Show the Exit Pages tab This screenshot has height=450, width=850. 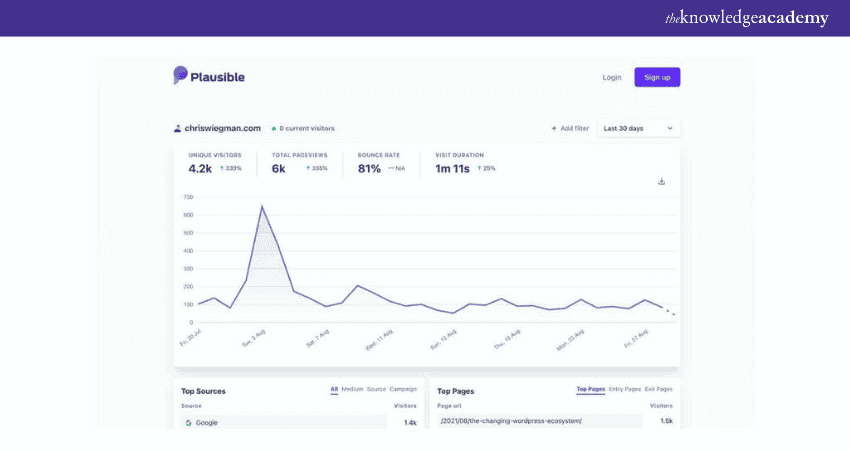pos(658,389)
